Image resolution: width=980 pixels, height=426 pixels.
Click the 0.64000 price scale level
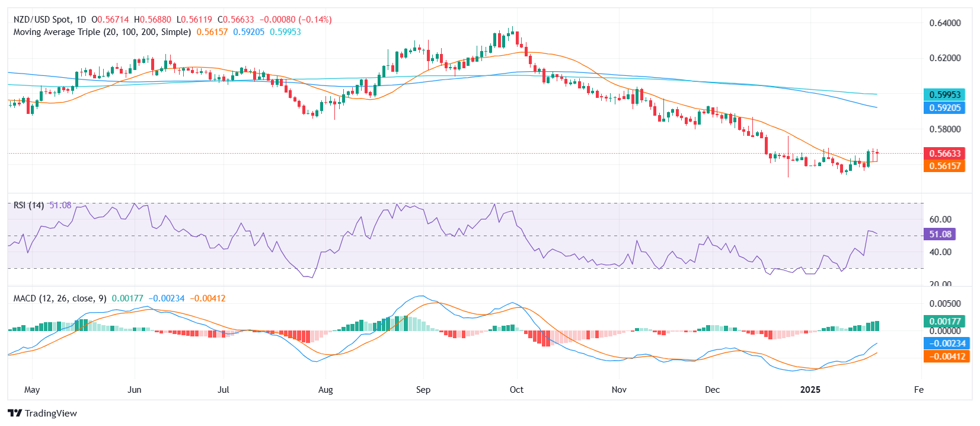tap(944, 23)
